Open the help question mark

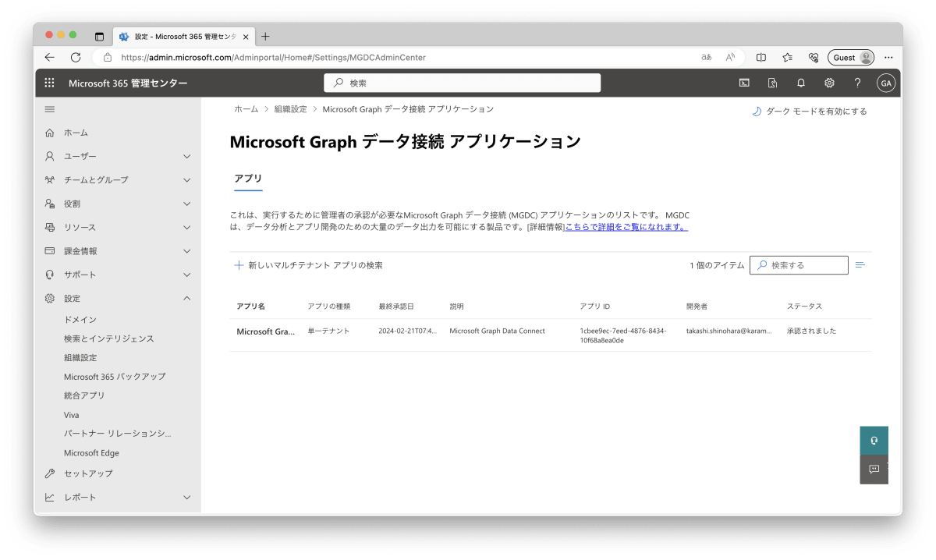click(x=857, y=83)
